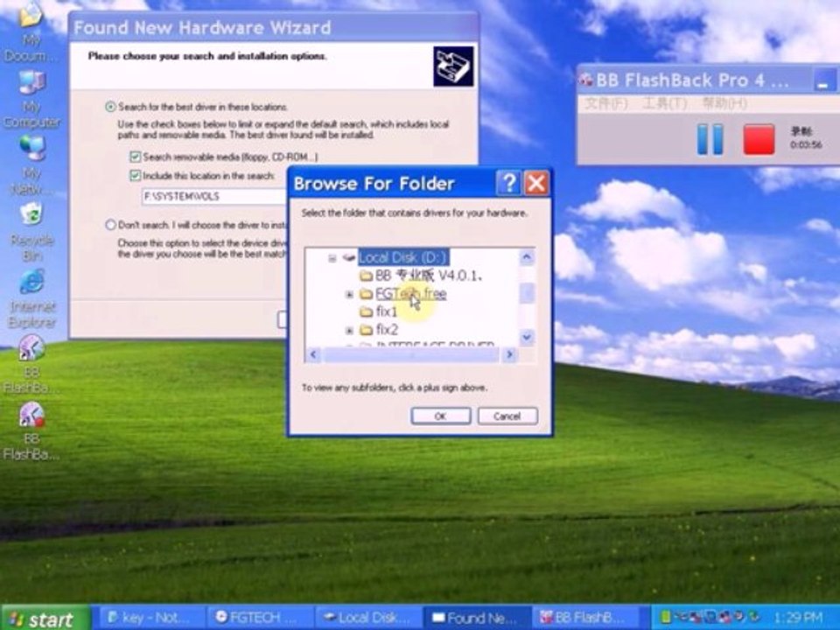Click the hardware wizard header icon

tap(453, 66)
